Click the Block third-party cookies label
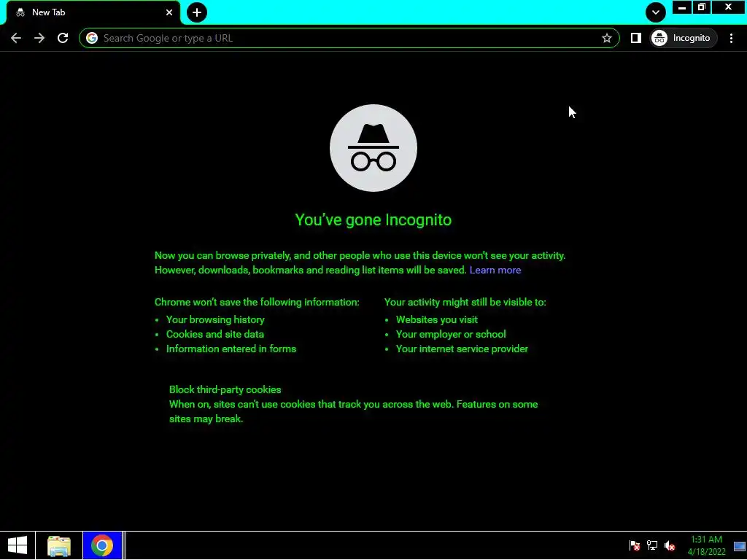 [x=225, y=389]
